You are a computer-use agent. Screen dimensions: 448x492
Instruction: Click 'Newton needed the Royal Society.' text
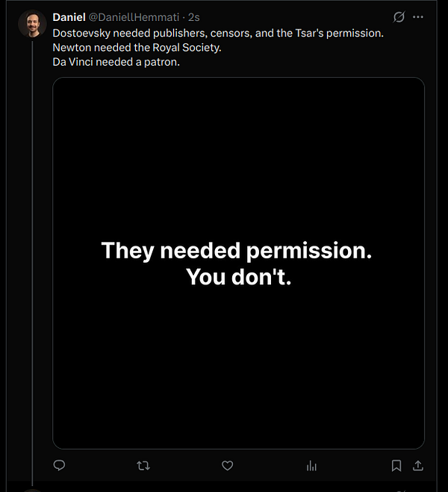tap(137, 47)
